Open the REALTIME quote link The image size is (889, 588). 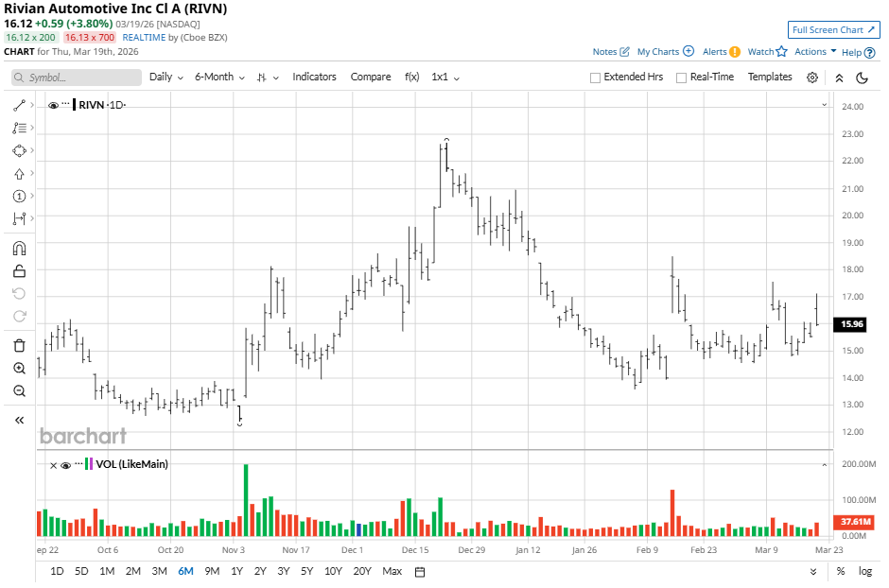tap(144, 38)
